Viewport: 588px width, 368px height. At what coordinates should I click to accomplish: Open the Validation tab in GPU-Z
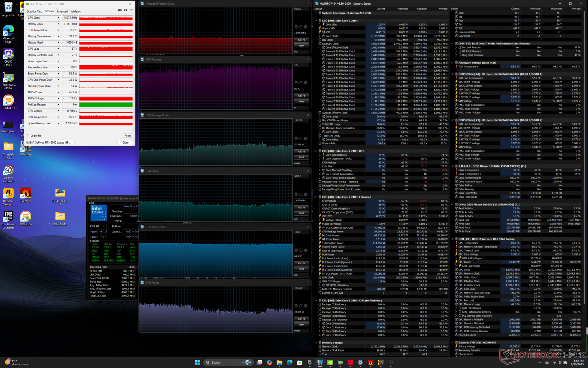coord(76,11)
